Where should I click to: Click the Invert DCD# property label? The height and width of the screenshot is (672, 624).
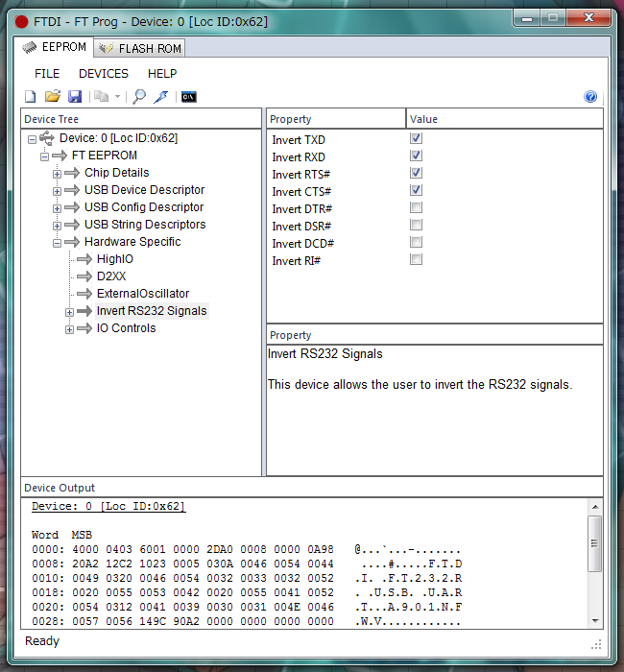point(303,244)
